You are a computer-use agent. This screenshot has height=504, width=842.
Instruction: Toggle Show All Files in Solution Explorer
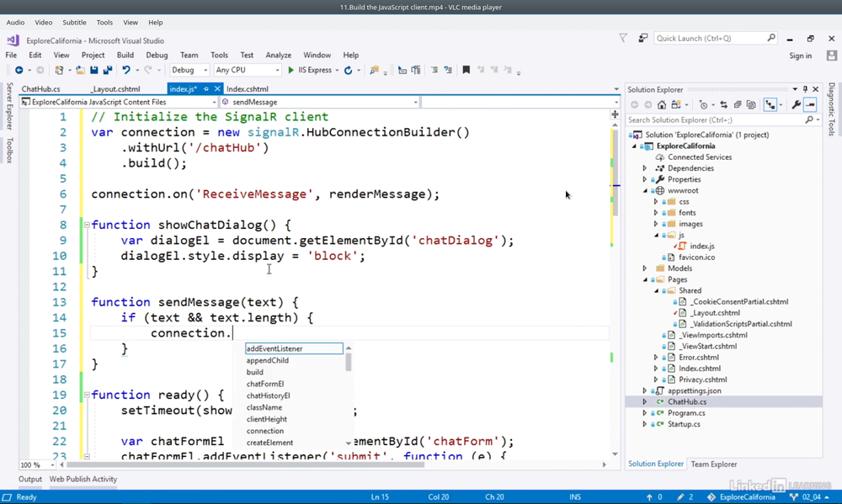tap(751, 105)
